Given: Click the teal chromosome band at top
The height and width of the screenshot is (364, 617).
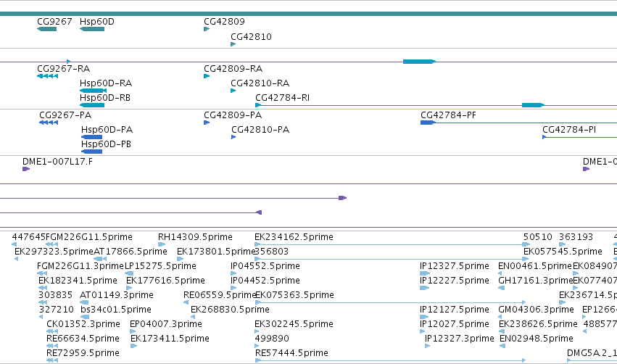Looking at the screenshot, I should coord(309,14).
